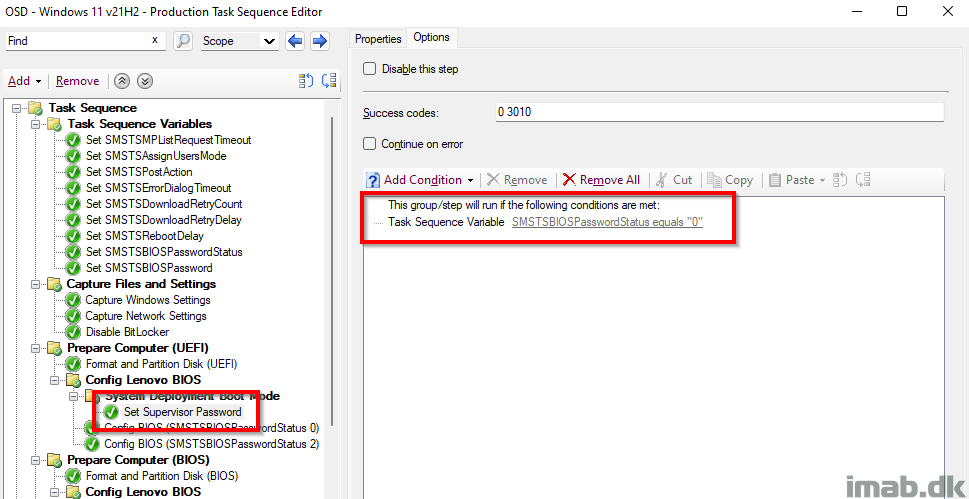Go to previous find result arrow
Image resolution: width=969 pixels, height=499 pixels.
(x=295, y=41)
